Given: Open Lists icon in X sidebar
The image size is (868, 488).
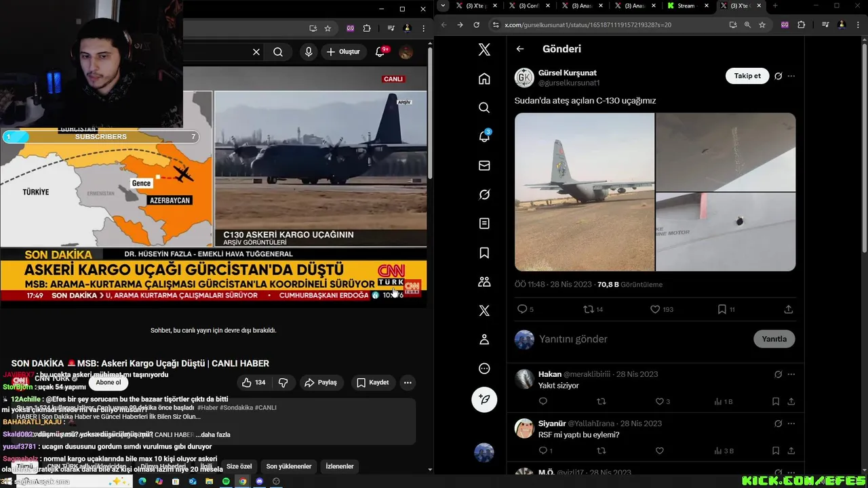Looking at the screenshot, I should (x=484, y=224).
